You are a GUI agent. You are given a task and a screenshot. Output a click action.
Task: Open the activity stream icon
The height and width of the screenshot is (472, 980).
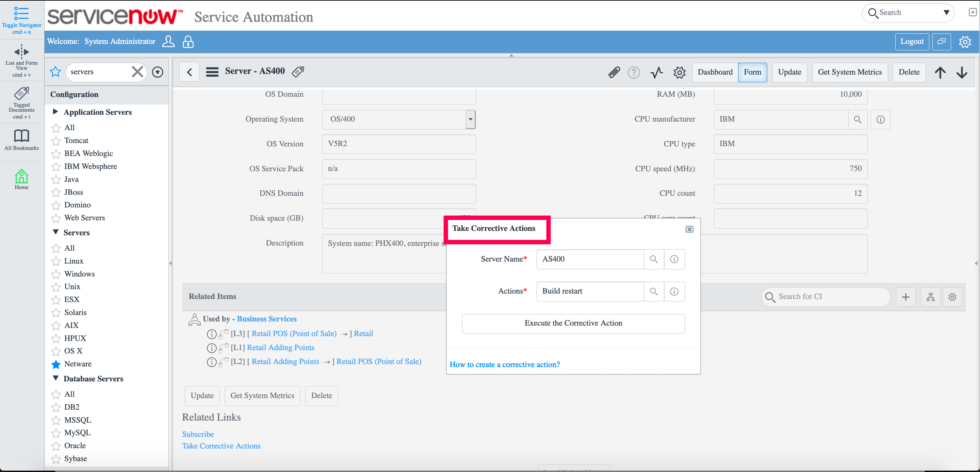click(656, 72)
